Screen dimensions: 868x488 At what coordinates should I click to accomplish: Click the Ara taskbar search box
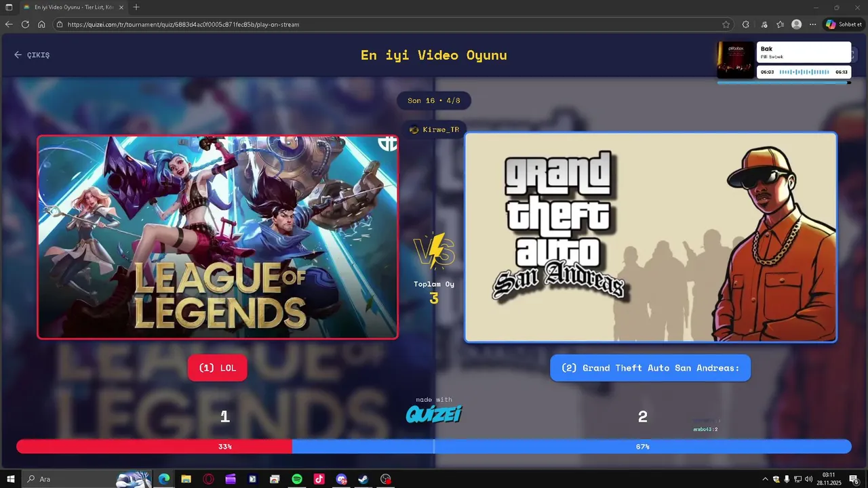click(88, 479)
